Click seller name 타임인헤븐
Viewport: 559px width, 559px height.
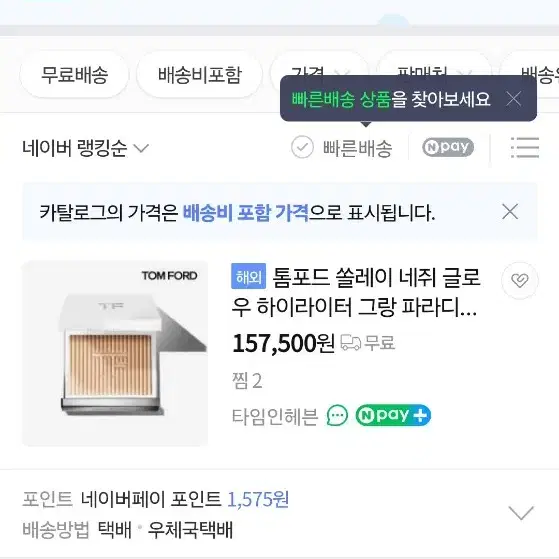tap(275, 416)
